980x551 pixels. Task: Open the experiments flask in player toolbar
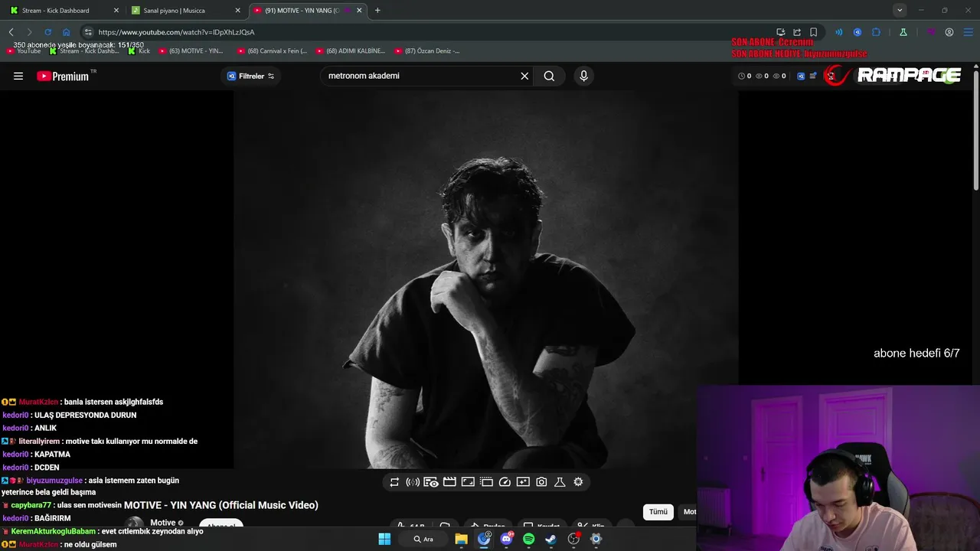560,482
